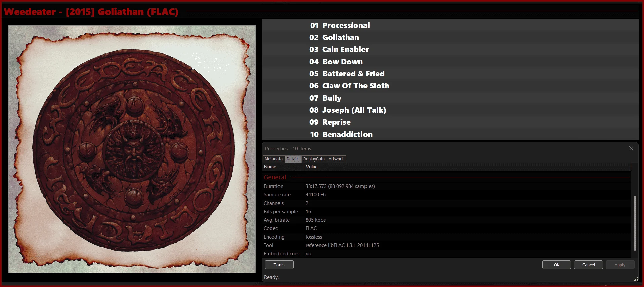
Task: Click the Channels row
Action: click(447, 203)
